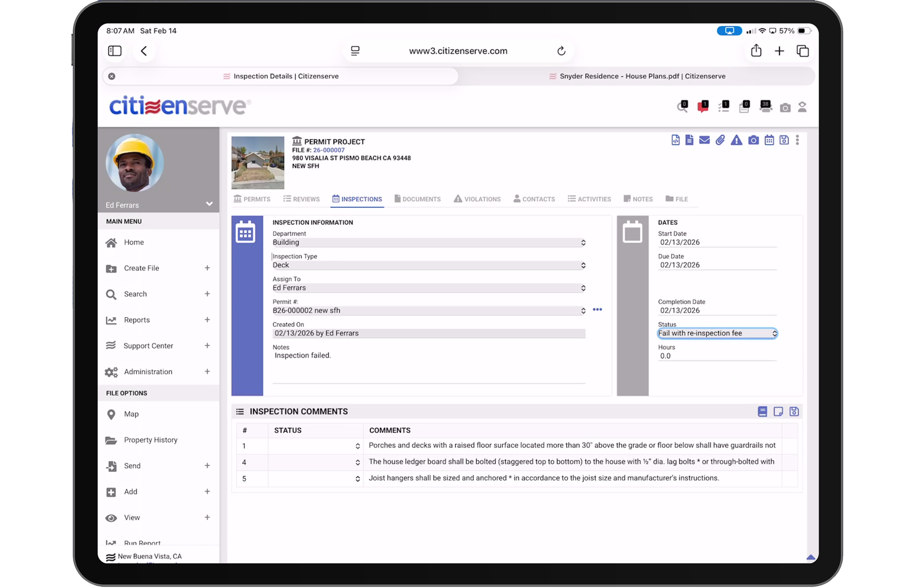The width and height of the screenshot is (910, 588).
Task: Switch to the DOCUMENTS tab
Action: coord(418,199)
